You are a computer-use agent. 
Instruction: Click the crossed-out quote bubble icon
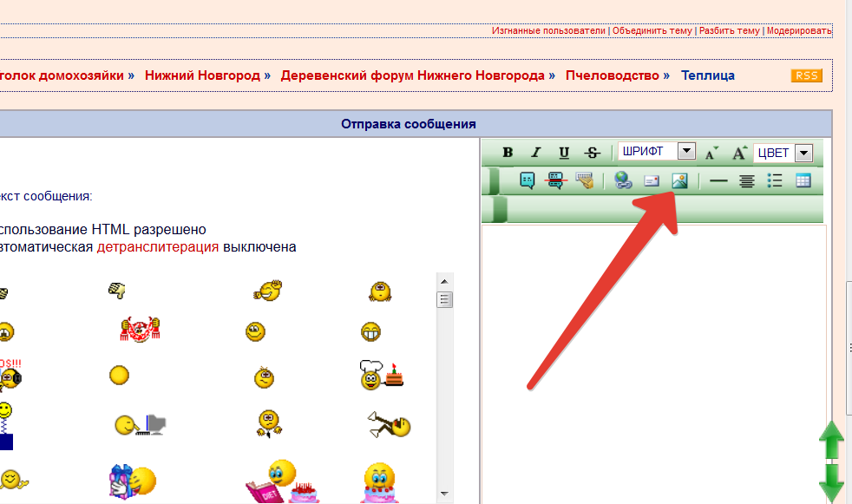[555, 180]
